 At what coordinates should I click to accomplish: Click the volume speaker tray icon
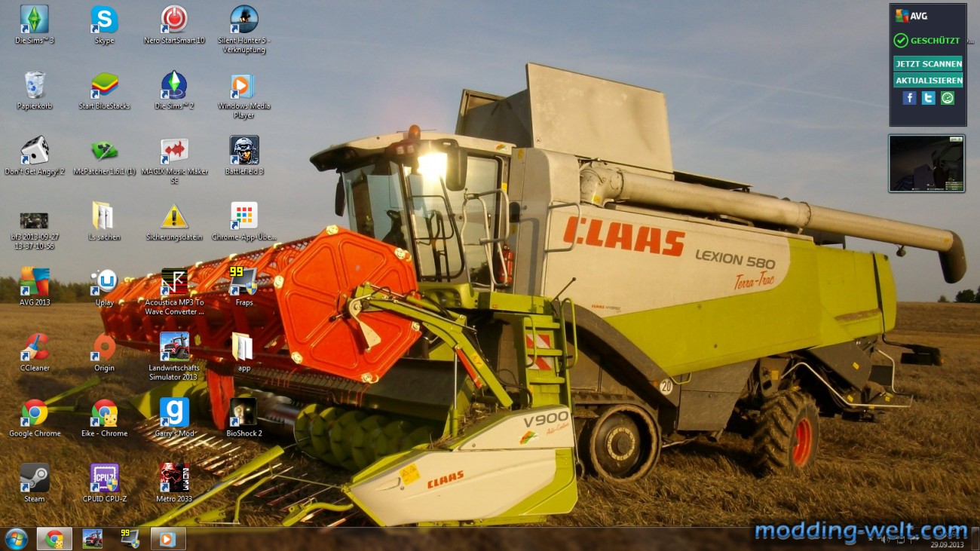[885, 539]
